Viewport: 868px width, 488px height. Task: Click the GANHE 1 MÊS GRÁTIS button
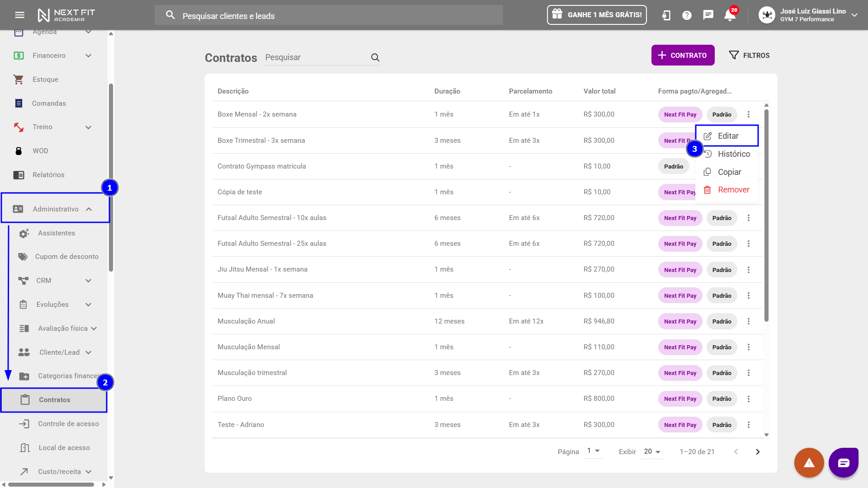point(597,15)
